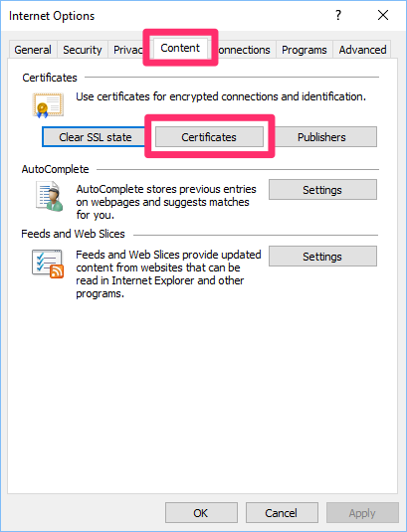Click the question mark help button
407x532 pixels.
tap(338, 15)
